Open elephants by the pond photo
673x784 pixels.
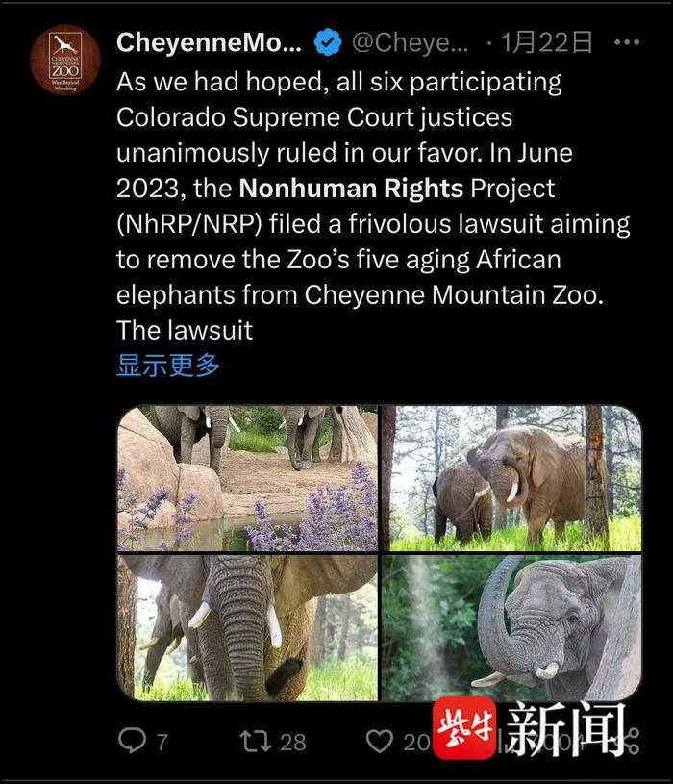247,478
